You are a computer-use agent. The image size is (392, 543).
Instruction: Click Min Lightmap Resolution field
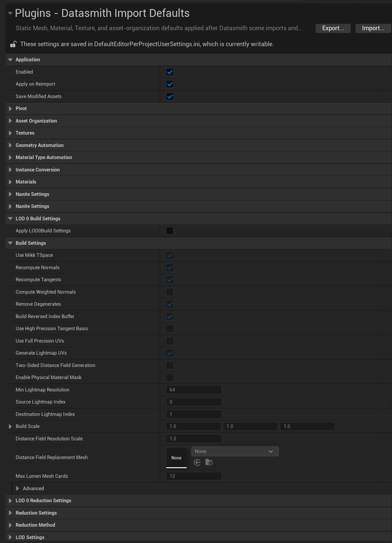pos(194,390)
